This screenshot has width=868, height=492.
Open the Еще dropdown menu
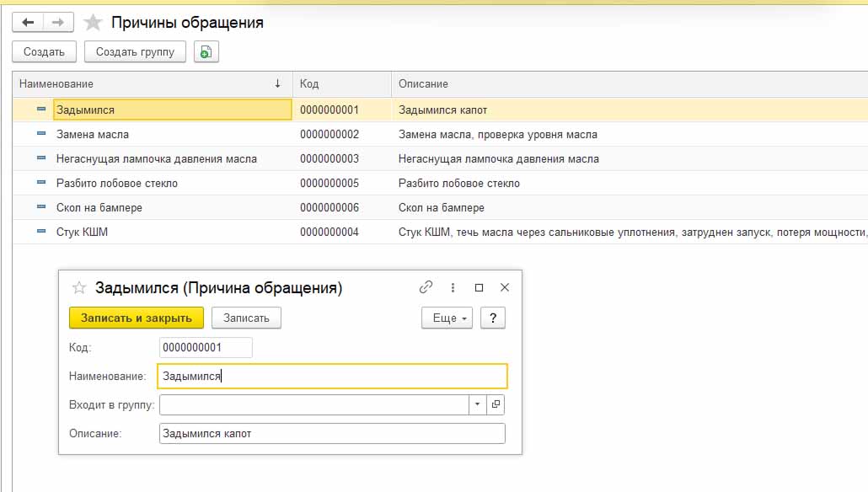coord(446,318)
